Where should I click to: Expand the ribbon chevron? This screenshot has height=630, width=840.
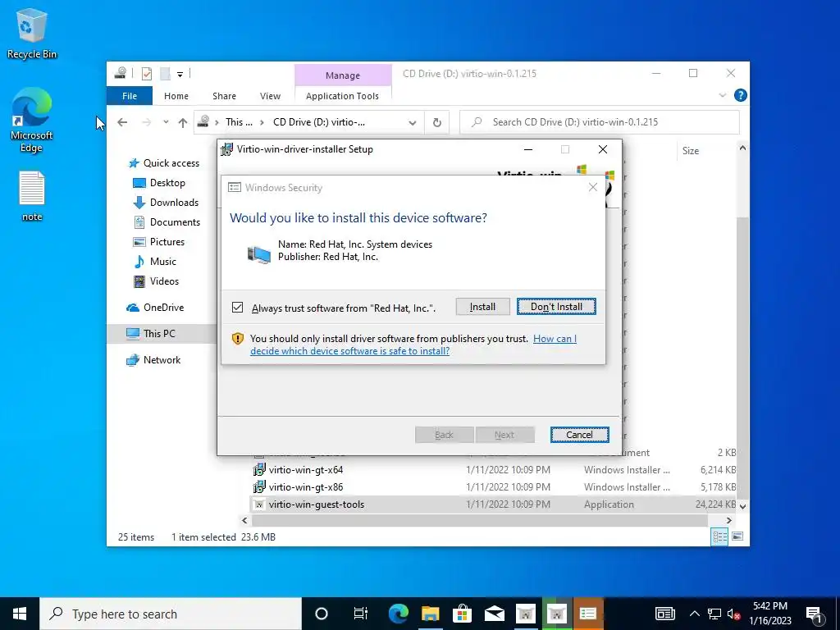click(722, 95)
